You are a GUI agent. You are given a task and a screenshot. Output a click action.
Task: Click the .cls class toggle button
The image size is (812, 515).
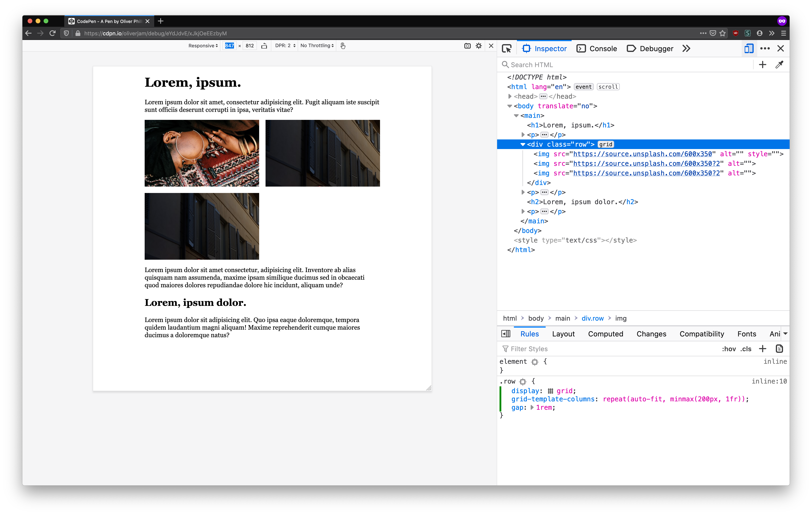click(x=746, y=349)
